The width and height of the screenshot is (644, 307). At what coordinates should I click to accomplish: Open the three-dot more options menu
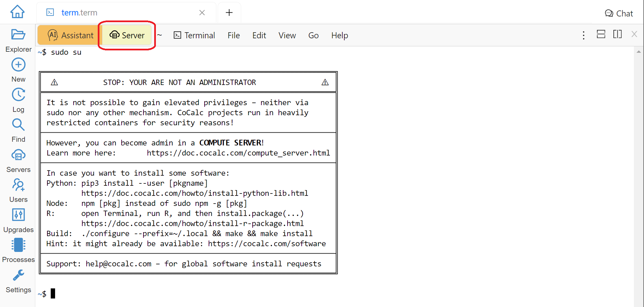(584, 35)
